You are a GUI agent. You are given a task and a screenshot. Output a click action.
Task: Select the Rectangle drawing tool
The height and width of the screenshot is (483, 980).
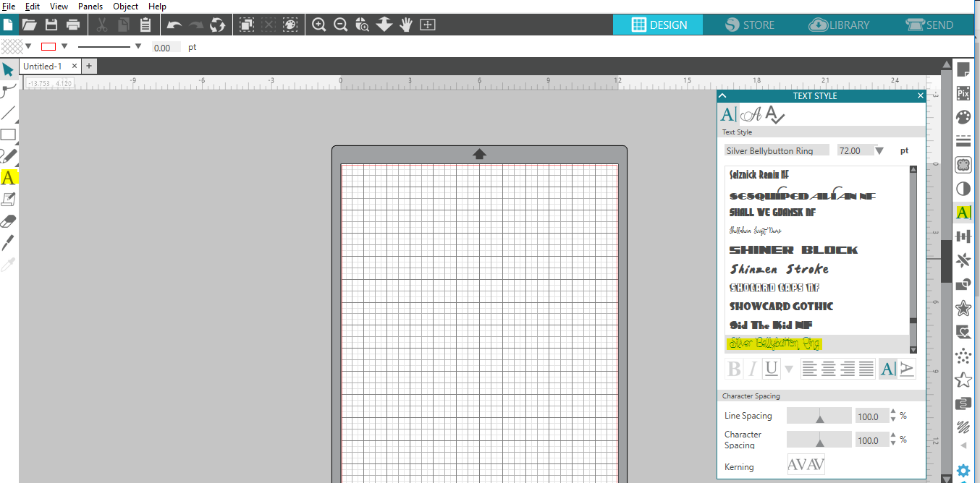[x=9, y=134]
